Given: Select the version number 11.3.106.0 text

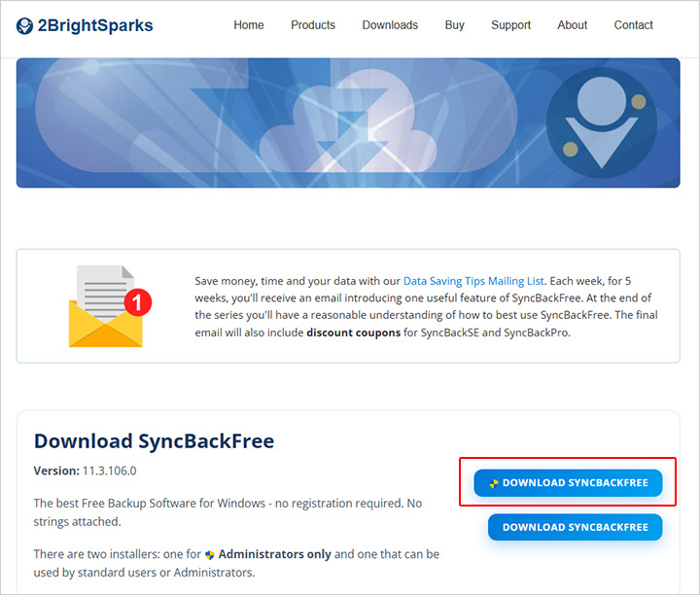Looking at the screenshot, I should (109, 471).
